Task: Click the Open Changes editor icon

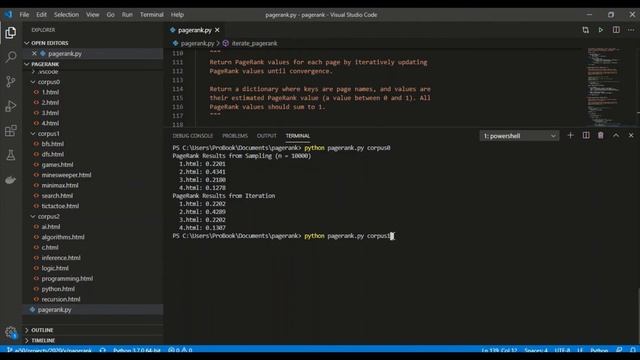Action: point(585,30)
